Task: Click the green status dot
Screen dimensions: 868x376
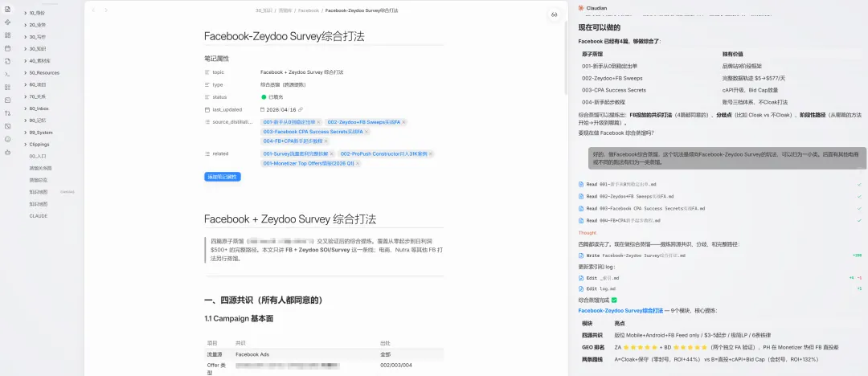Action: coord(264,97)
